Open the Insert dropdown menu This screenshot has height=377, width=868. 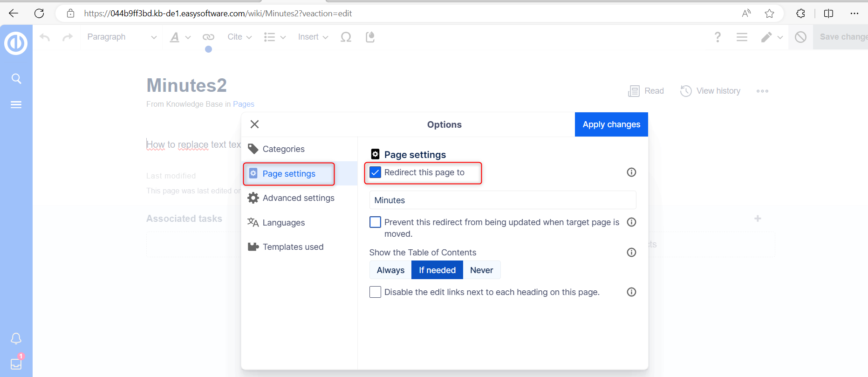tap(313, 37)
